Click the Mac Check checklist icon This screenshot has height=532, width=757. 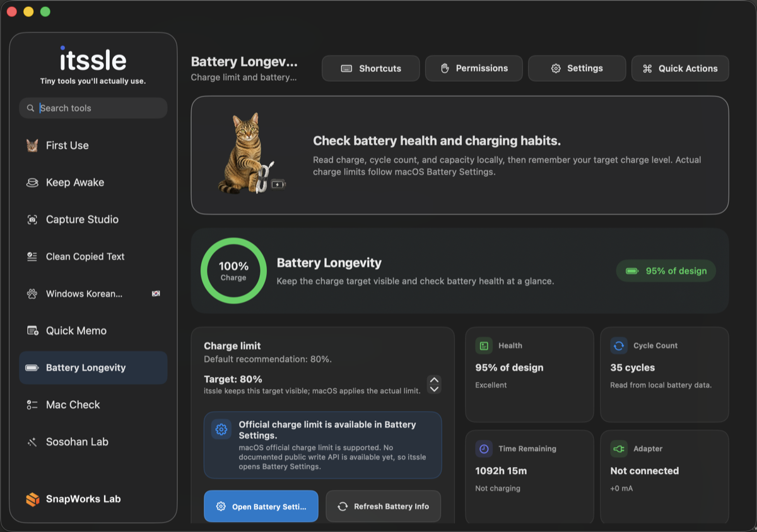point(32,405)
